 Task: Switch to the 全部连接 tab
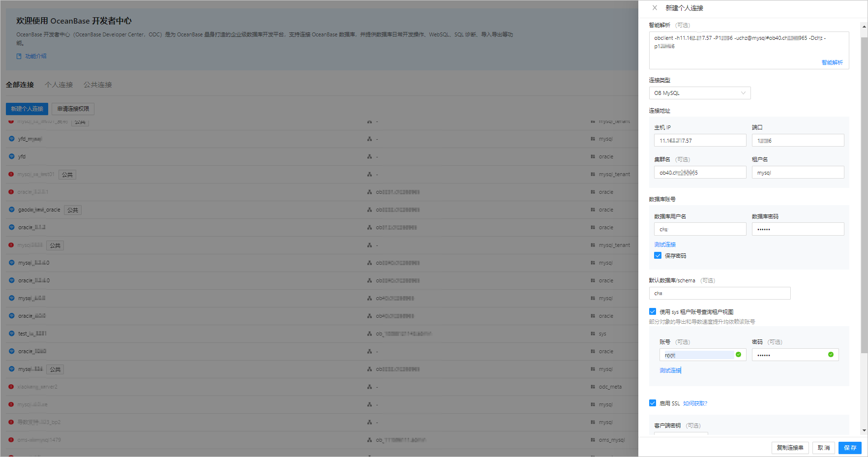(20, 85)
